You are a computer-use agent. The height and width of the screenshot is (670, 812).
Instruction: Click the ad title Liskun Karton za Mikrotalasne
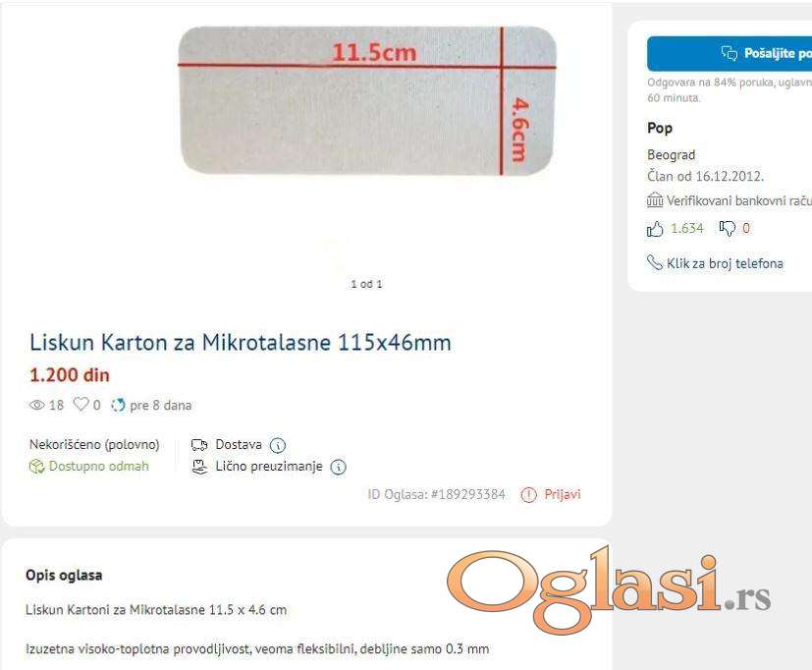click(241, 343)
